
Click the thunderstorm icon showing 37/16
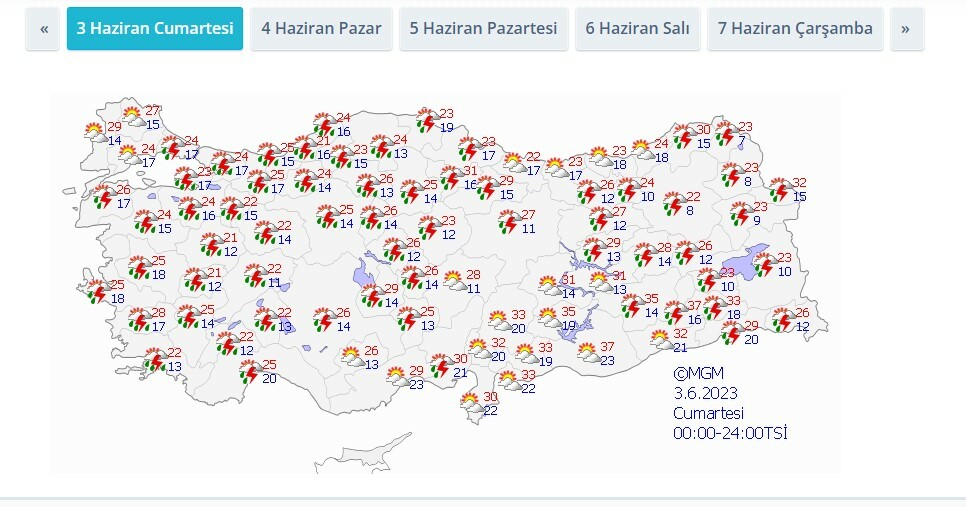pos(675,312)
